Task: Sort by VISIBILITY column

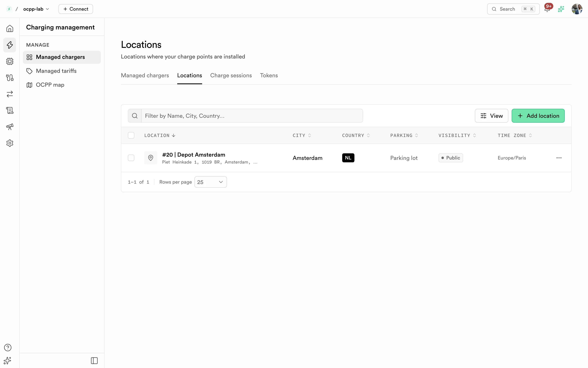Action: (x=457, y=135)
